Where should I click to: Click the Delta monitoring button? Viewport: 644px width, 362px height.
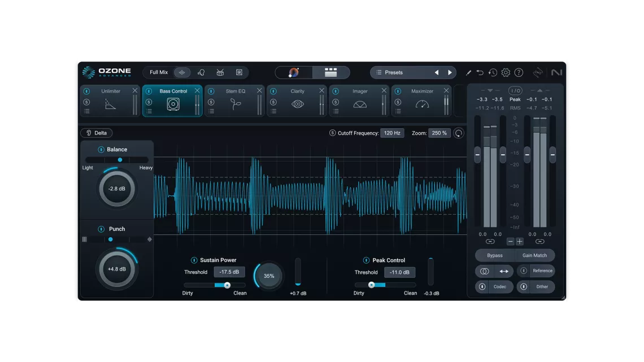[x=97, y=133]
